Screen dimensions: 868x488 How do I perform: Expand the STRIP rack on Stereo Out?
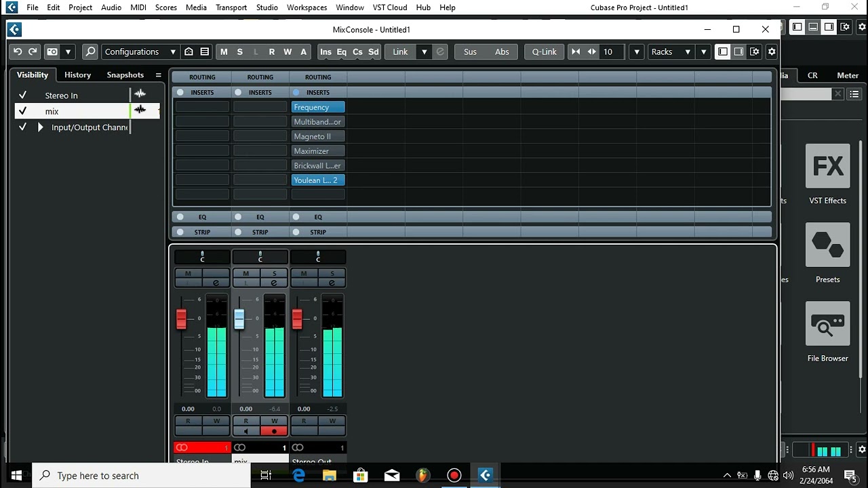318,232
